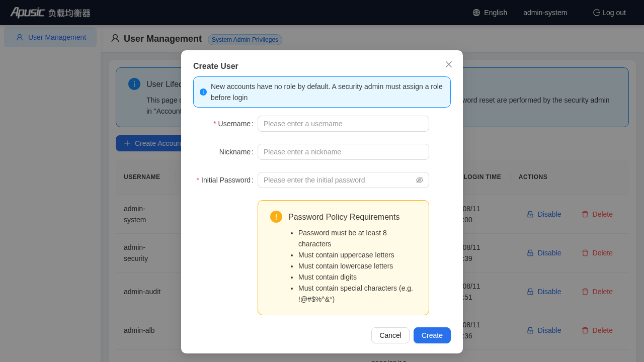Viewport: 644px width, 362px height.
Task: Click the info icon in new accounts notice
Action: tap(203, 92)
